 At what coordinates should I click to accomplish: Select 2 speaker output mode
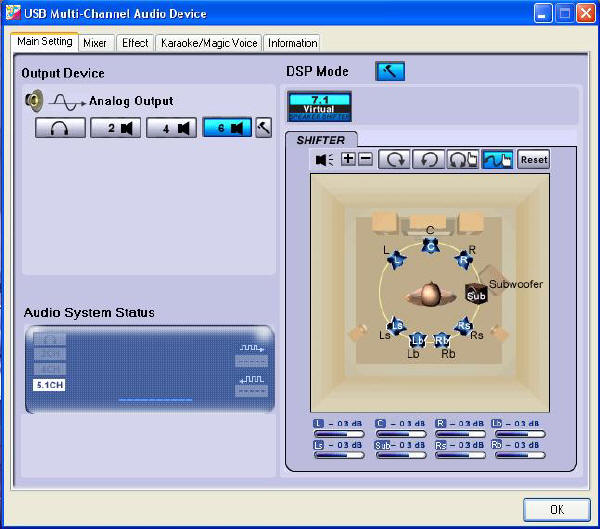116,128
